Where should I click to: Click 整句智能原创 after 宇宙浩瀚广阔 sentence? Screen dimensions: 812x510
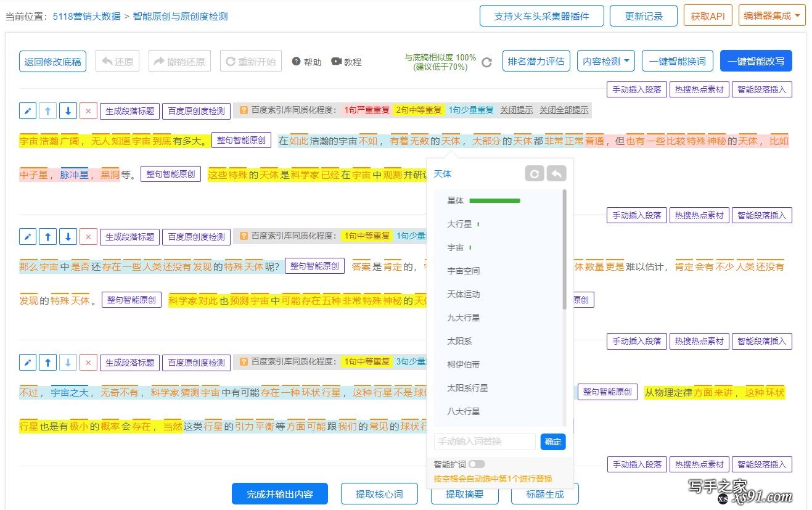click(242, 141)
